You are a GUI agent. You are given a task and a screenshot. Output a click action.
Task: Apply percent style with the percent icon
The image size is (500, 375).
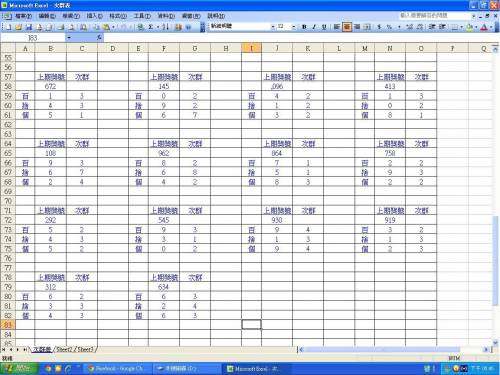point(389,27)
